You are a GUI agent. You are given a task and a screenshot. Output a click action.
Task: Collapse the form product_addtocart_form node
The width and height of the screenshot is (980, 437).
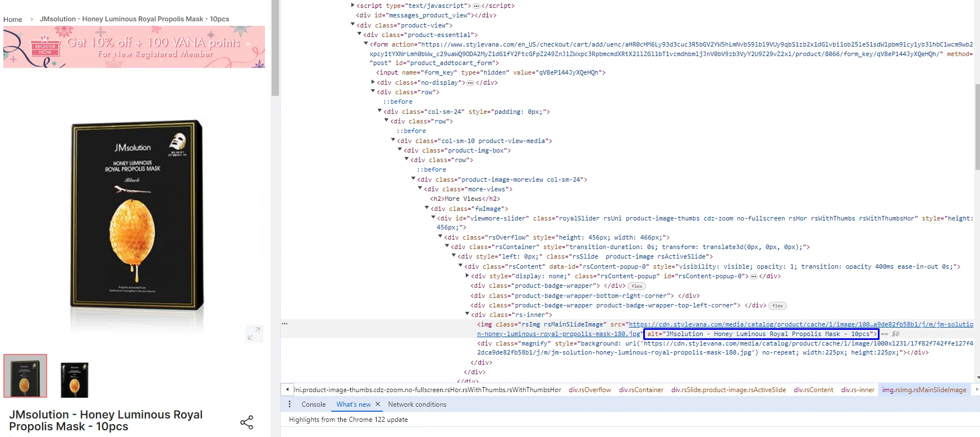pyautogui.click(x=366, y=44)
